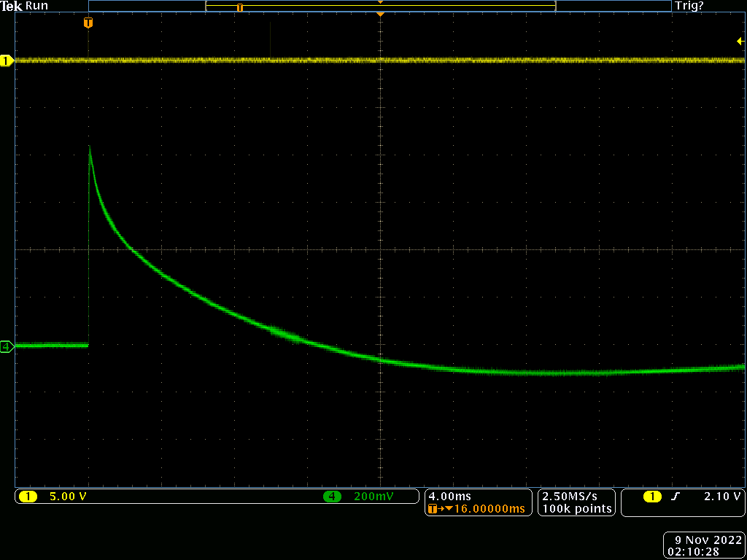Click the yellow channel 1 badge beside 5.00 V
The width and height of the screenshot is (747, 560).
28,497
